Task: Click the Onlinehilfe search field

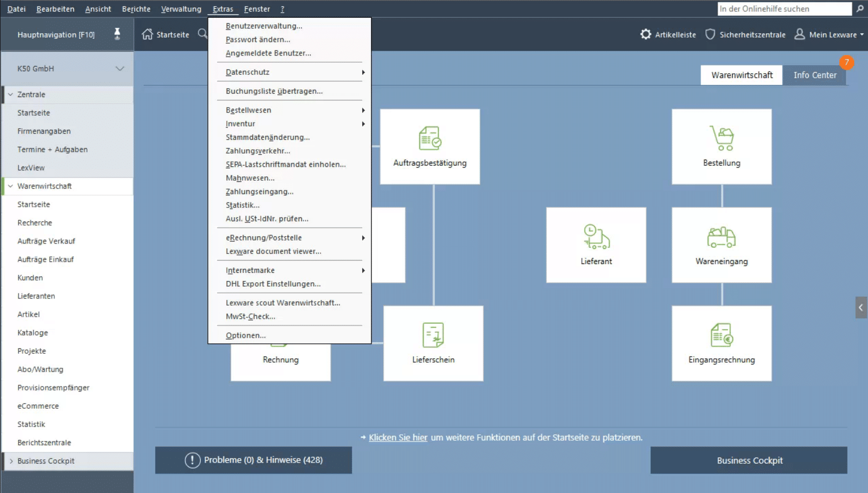Action: pyautogui.click(x=784, y=9)
